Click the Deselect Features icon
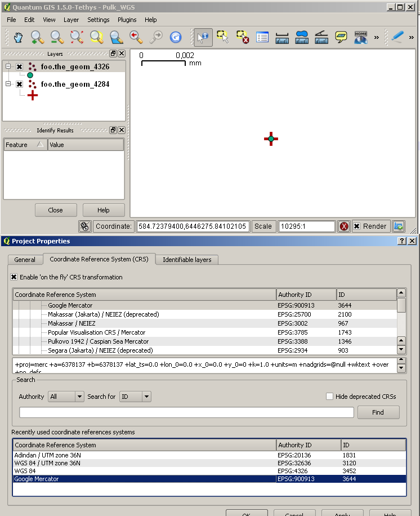Image resolution: width=420 pixels, height=516 pixels. point(243,37)
